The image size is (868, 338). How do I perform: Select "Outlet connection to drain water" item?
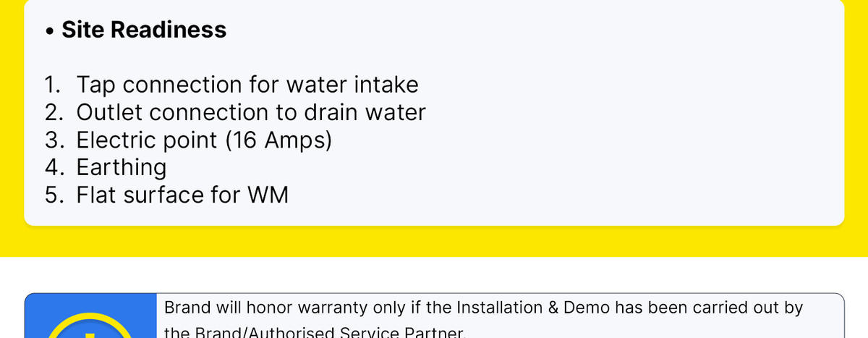tap(251, 113)
